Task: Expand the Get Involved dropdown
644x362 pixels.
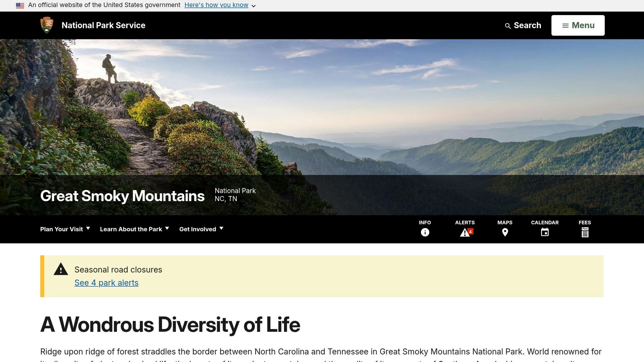Action: click(201, 229)
